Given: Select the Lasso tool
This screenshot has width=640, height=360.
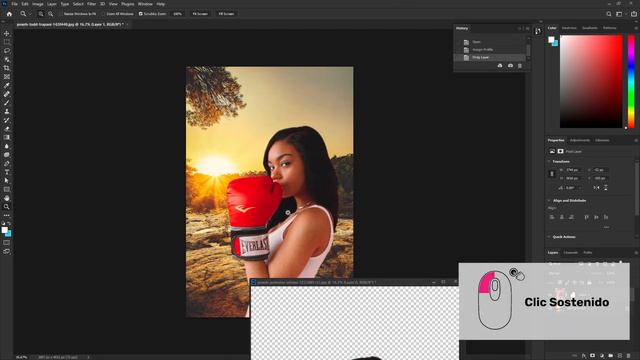Looking at the screenshot, I should point(7,51).
